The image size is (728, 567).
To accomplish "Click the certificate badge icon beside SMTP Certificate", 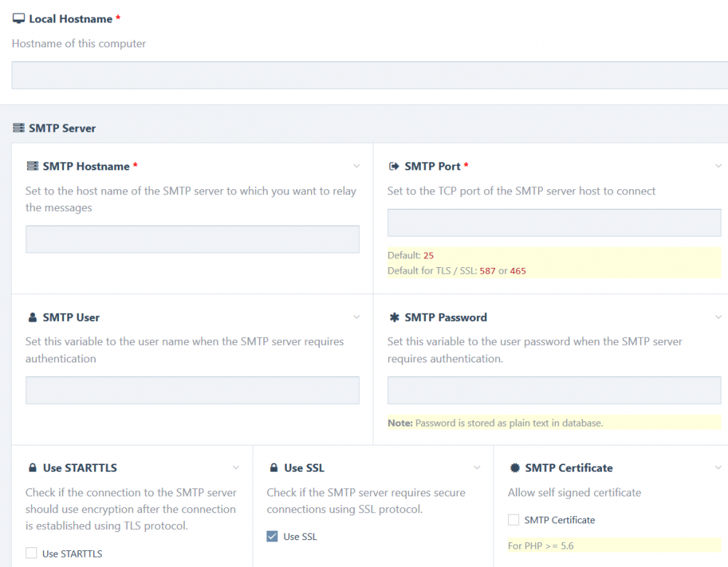I will (x=515, y=468).
